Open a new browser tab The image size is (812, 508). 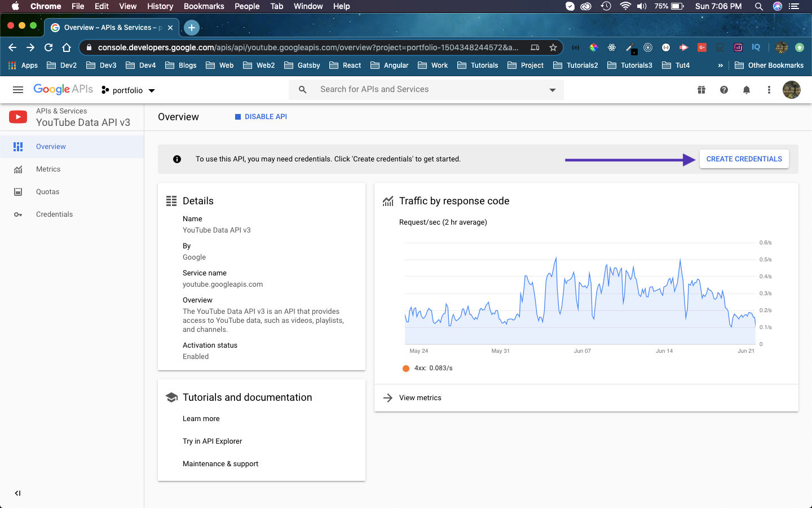(192, 27)
